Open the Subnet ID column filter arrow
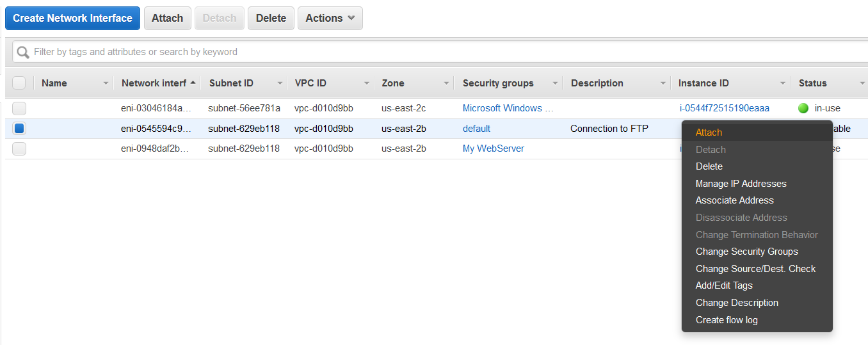Image resolution: width=868 pixels, height=345 pixels. [280, 83]
